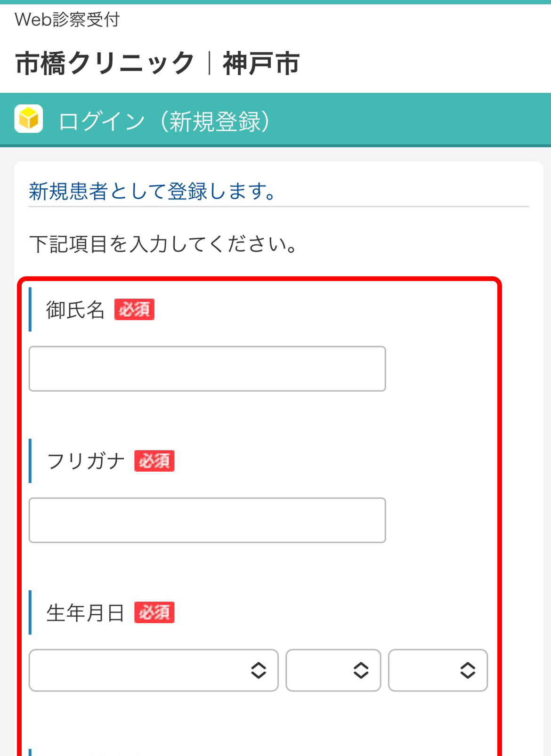
Task: Click the 必須 badge beside 御氏名
Action: pos(134,310)
